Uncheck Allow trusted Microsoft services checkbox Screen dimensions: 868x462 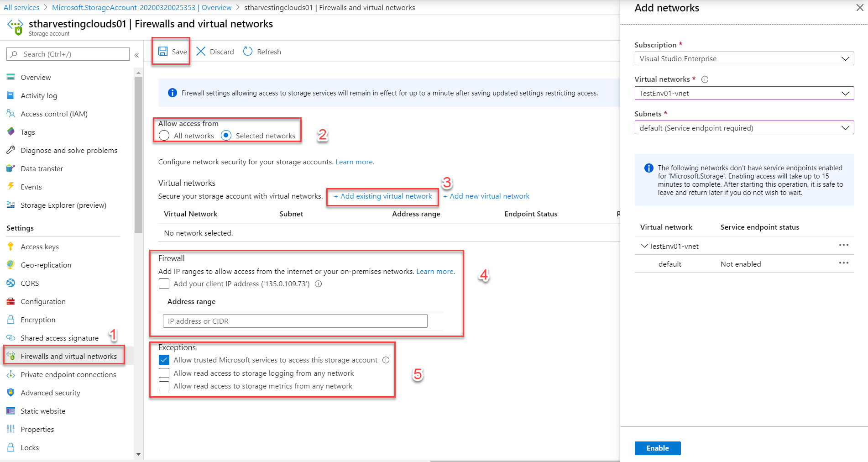tap(164, 360)
